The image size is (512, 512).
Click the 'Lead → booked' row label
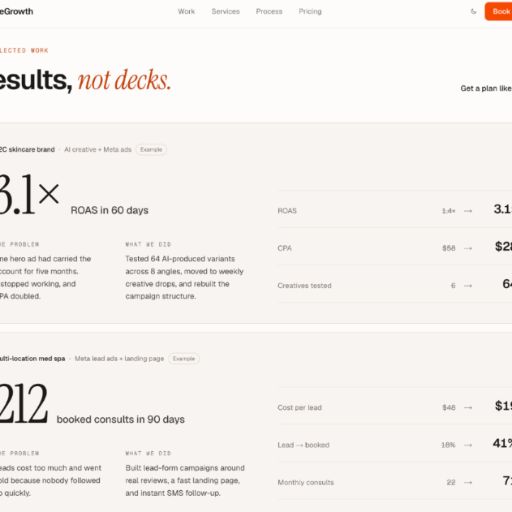click(x=303, y=445)
